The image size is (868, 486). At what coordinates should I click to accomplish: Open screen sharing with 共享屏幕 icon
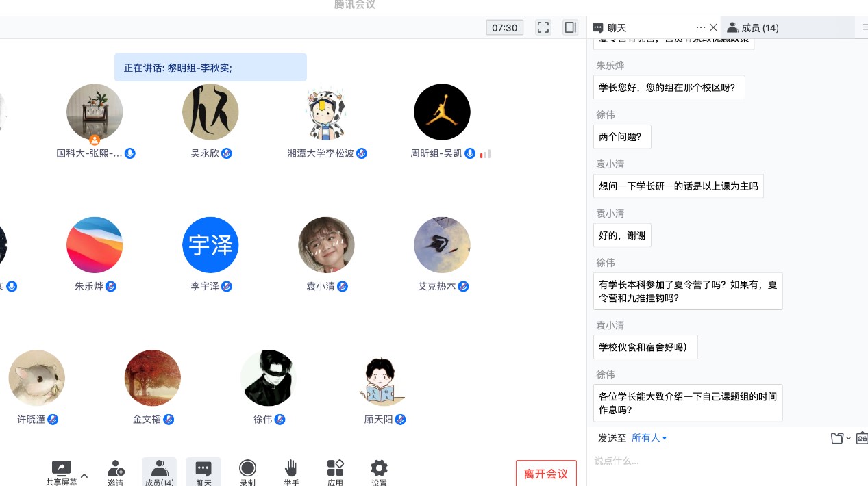61,472
